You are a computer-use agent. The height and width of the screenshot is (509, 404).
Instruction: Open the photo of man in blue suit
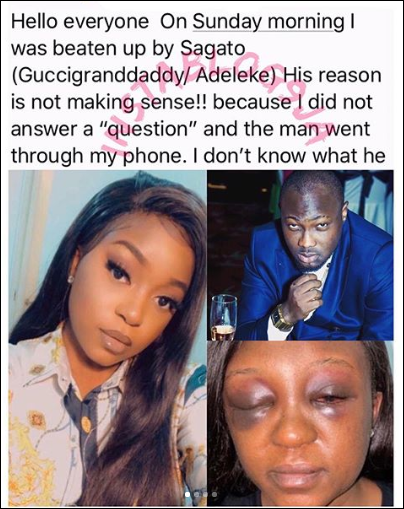point(300,255)
